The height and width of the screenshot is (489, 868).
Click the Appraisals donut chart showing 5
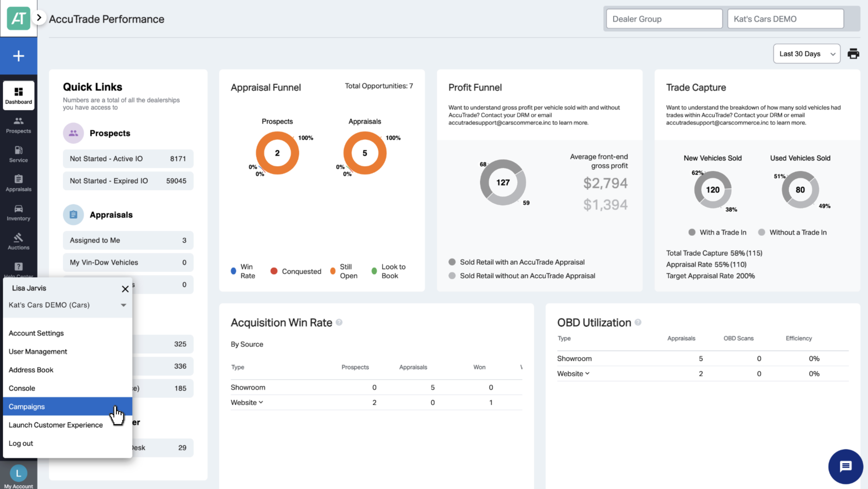coord(365,153)
